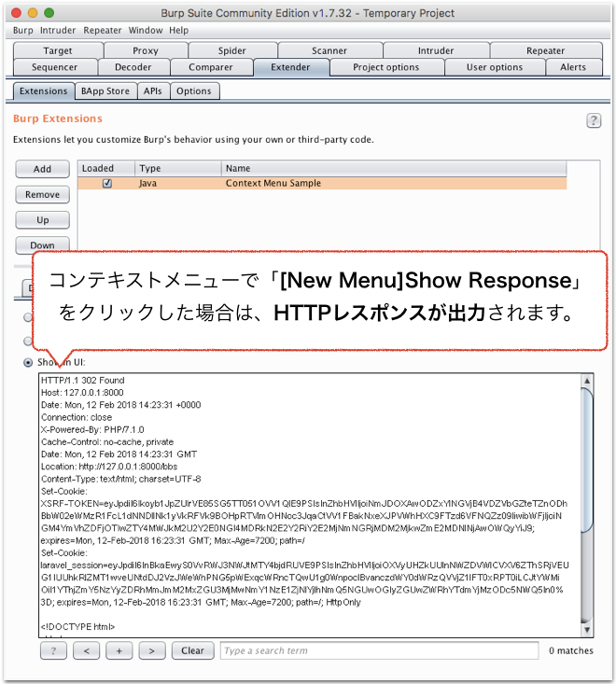
Task: Click the 0 matches label
Action: tap(571, 650)
